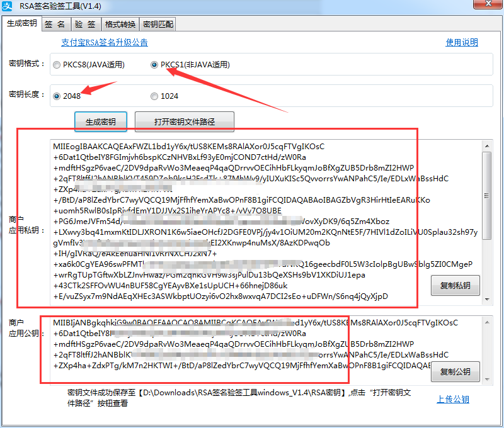Click the 打开密钥文件路径 button
The height and width of the screenshot is (428, 504).
(x=185, y=121)
